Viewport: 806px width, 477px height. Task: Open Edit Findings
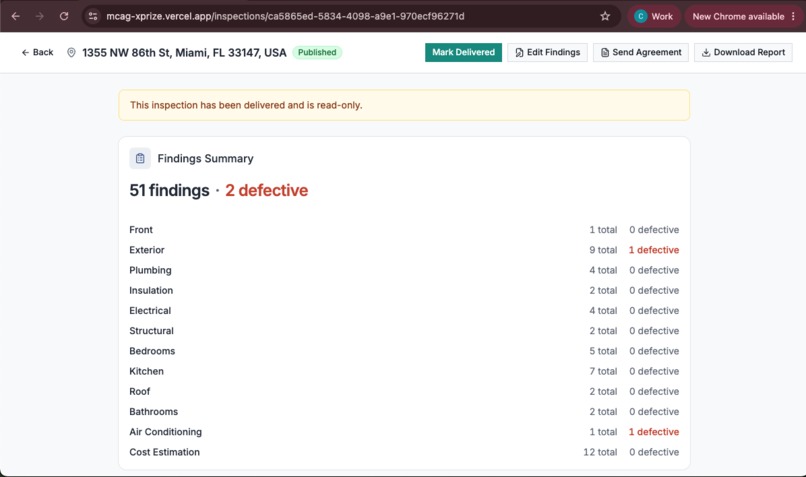pyautogui.click(x=547, y=52)
